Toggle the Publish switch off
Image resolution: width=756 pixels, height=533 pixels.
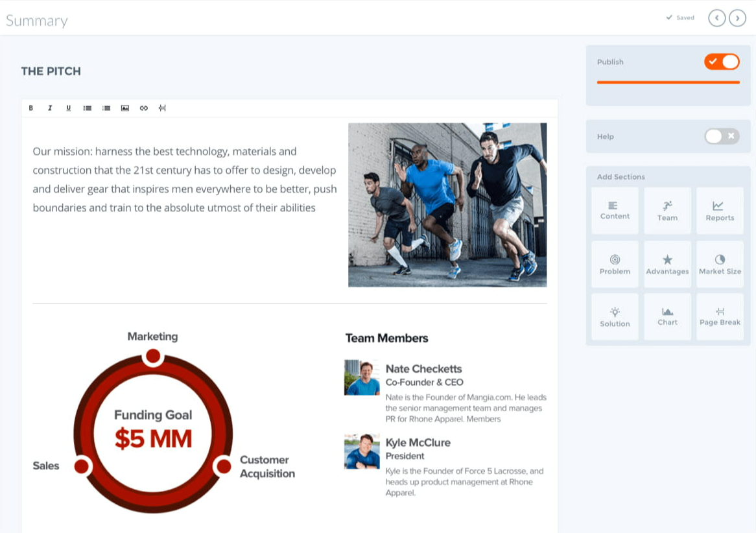(721, 62)
